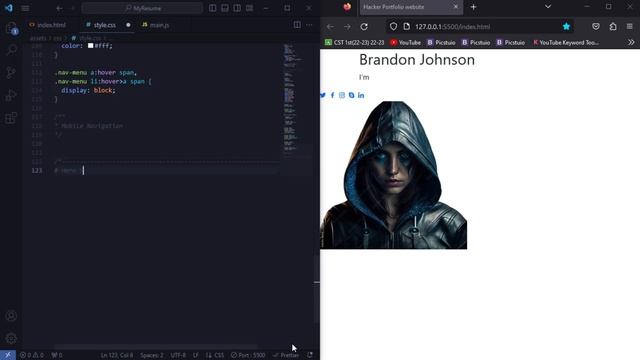Open errors and warnings in status bar
The height and width of the screenshot is (360, 640).
[32, 355]
